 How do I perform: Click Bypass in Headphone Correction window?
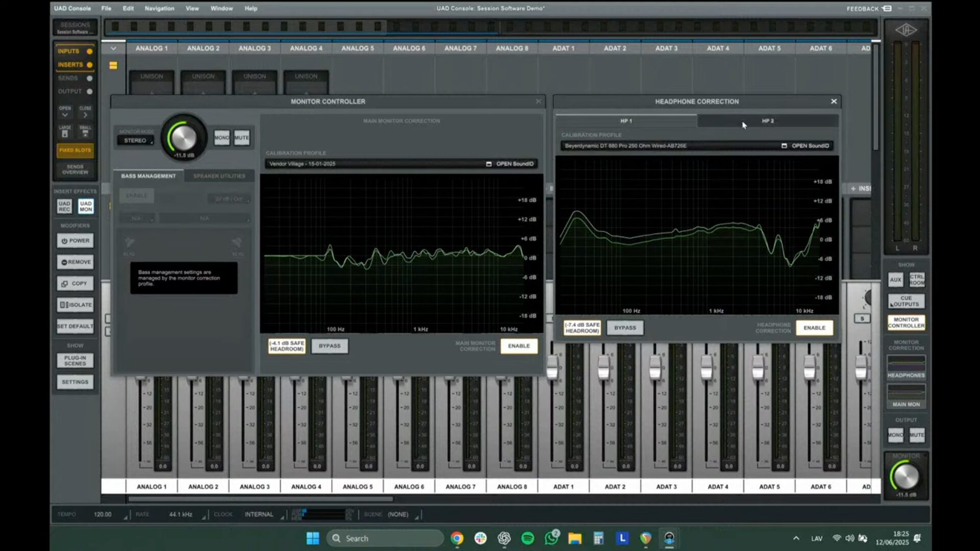tap(625, 328)
